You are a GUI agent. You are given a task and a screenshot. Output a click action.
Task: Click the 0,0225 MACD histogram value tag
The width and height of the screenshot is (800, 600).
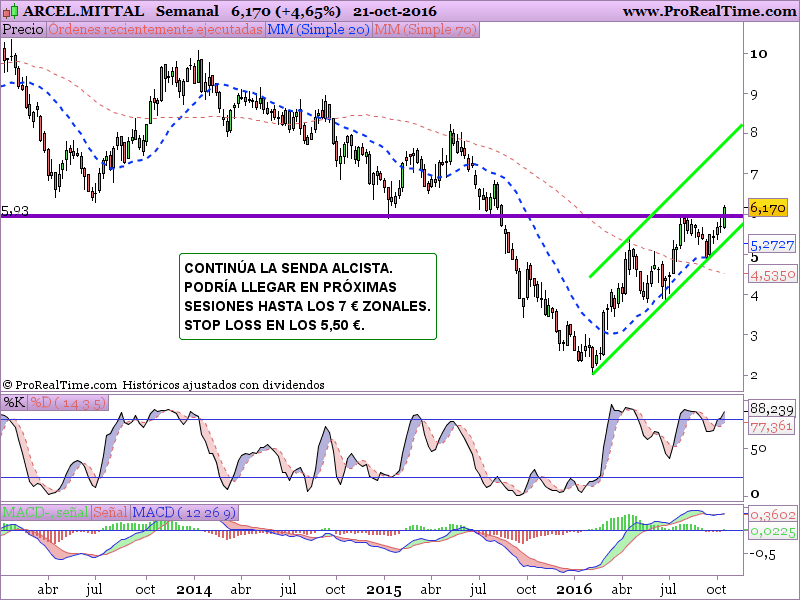point(772,532)
